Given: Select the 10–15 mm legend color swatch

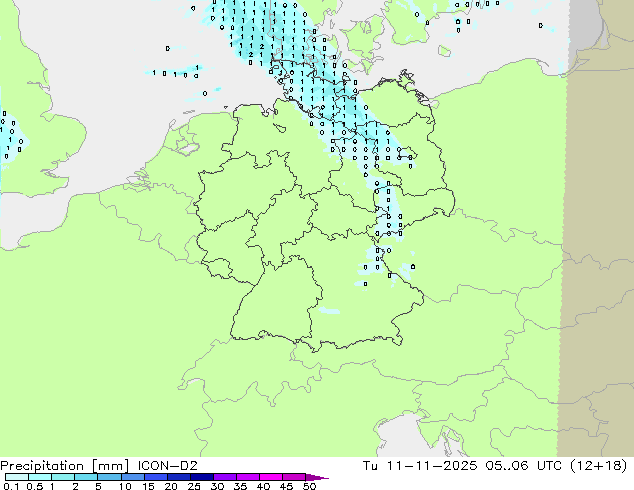Looking at the screenshot, I should coord(132,477).
